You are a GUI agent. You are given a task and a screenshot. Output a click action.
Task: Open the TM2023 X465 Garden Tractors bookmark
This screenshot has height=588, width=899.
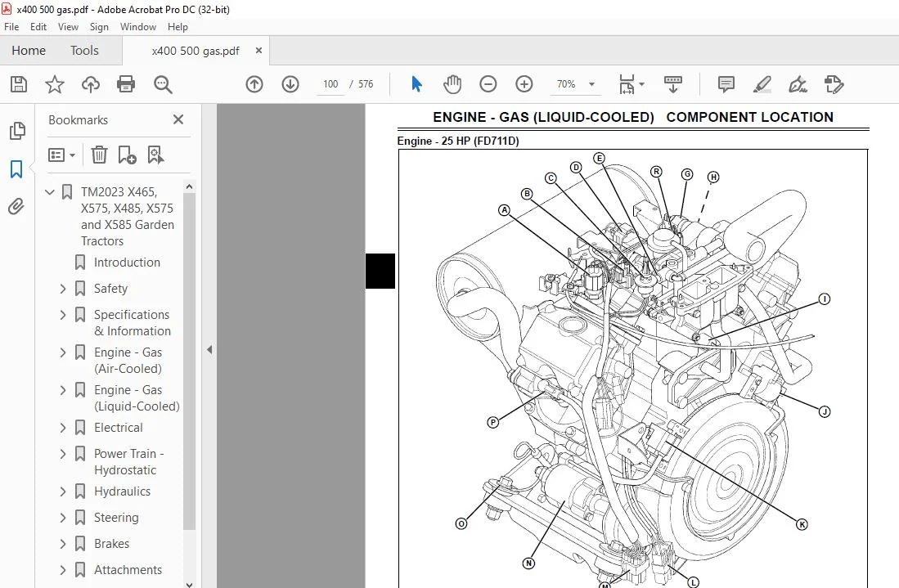click(128, 217)
